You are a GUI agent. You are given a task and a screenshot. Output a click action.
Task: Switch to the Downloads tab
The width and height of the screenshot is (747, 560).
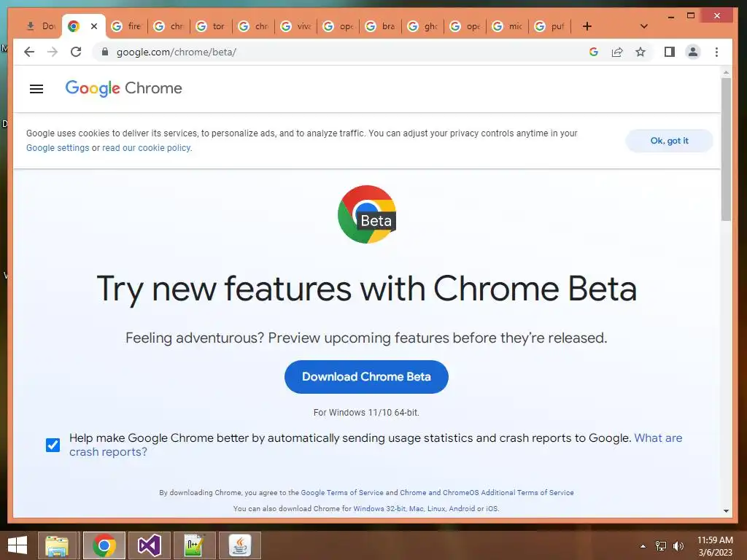click(x=41, y=26)
